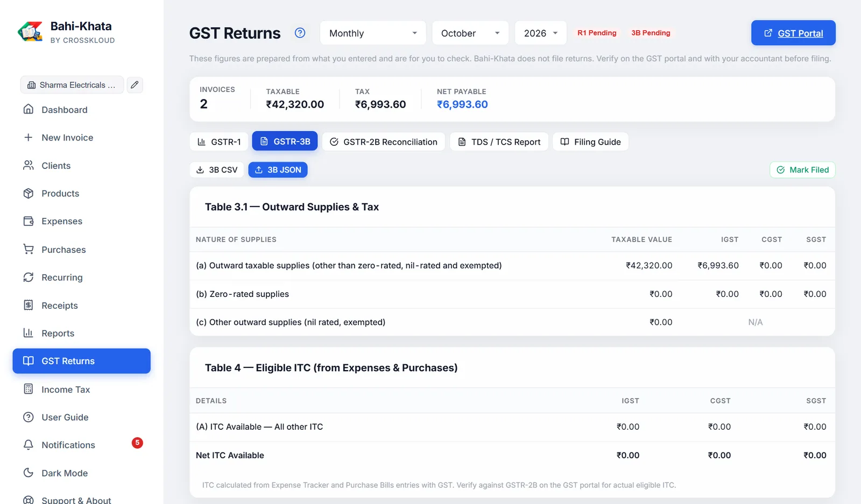Image resolution: width=861 pixels, height=504 pixels.
Task: Open the Reports section
Action: (81, 333)
